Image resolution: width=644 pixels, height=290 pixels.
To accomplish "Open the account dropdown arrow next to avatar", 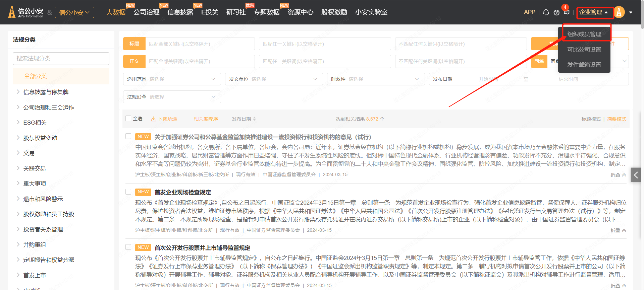I will click(631, 12).
